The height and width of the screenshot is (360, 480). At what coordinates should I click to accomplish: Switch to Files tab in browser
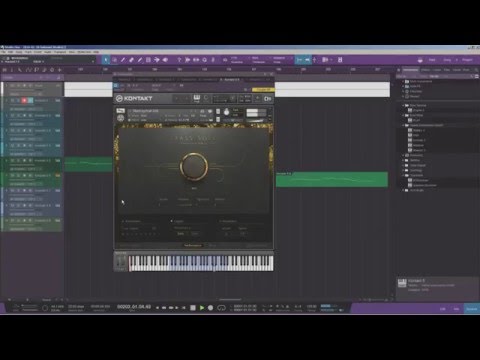pos(447,70)
